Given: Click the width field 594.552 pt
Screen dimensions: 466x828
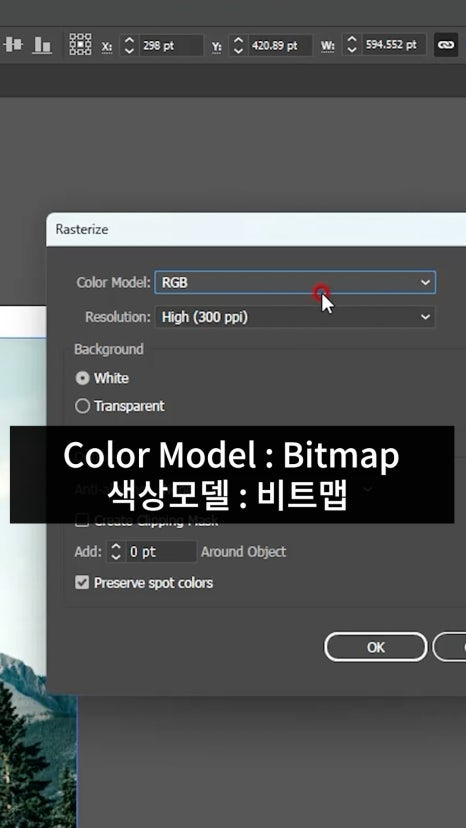Looking at the screenshot, I should click(x=394, y=45).
